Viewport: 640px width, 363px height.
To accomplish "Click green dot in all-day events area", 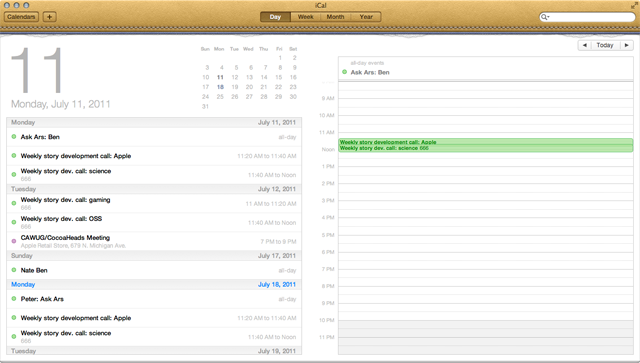I will [x=344, y=72].
